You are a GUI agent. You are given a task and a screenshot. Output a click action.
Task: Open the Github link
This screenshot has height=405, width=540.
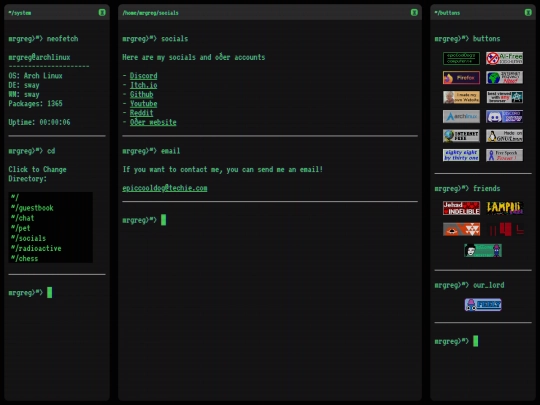(x=142, y=94)
